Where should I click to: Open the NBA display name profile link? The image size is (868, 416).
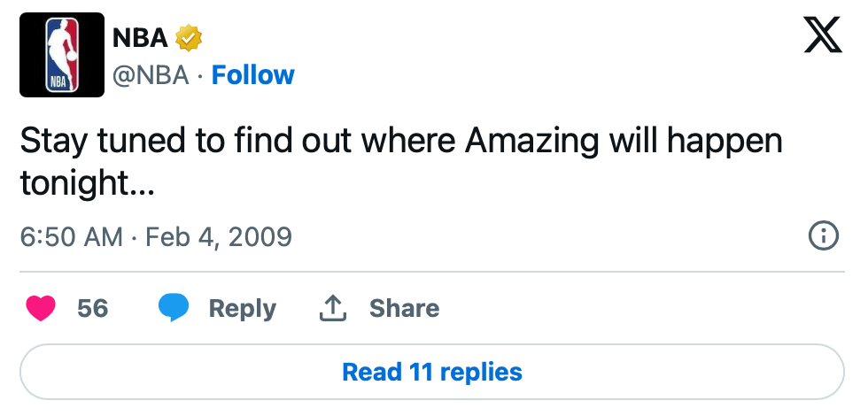click(x=140, y=37)
